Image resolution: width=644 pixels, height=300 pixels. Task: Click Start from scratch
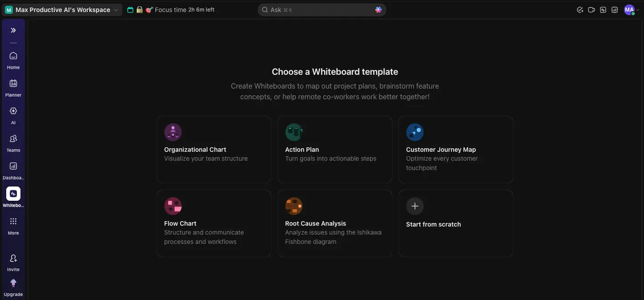coord(455,223)
